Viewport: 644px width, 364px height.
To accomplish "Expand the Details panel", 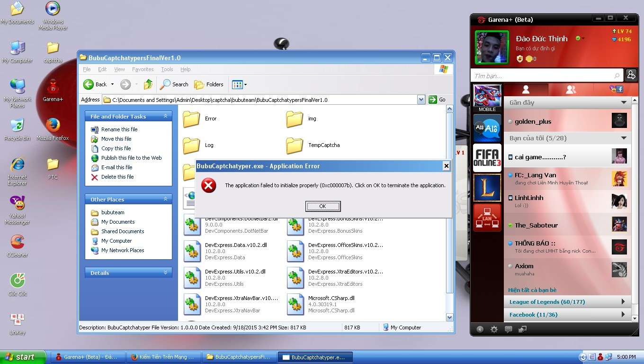I will 165,273.
